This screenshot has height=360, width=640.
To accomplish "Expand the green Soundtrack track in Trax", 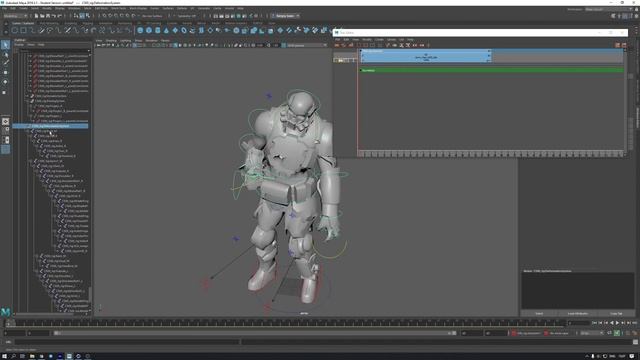I will pyautogui.click(x=361, y=70).
